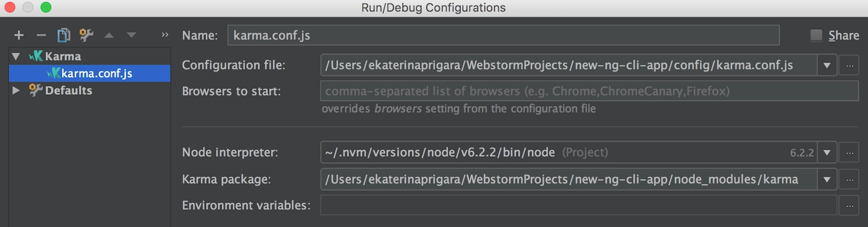Click the Environment variables field
The width and height of the screenshot is (868, 227).
[x=578, y=205]
